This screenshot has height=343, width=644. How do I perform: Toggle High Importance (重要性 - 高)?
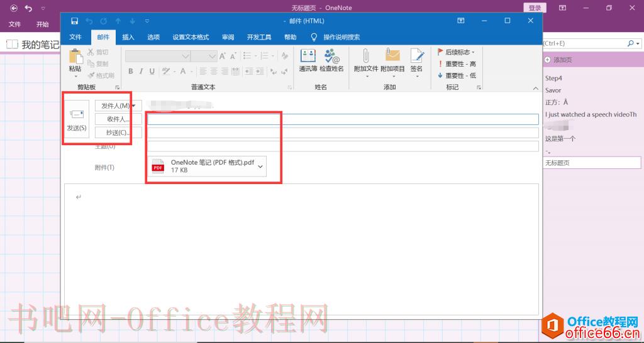pyautogui.click(x=457, y=64)
